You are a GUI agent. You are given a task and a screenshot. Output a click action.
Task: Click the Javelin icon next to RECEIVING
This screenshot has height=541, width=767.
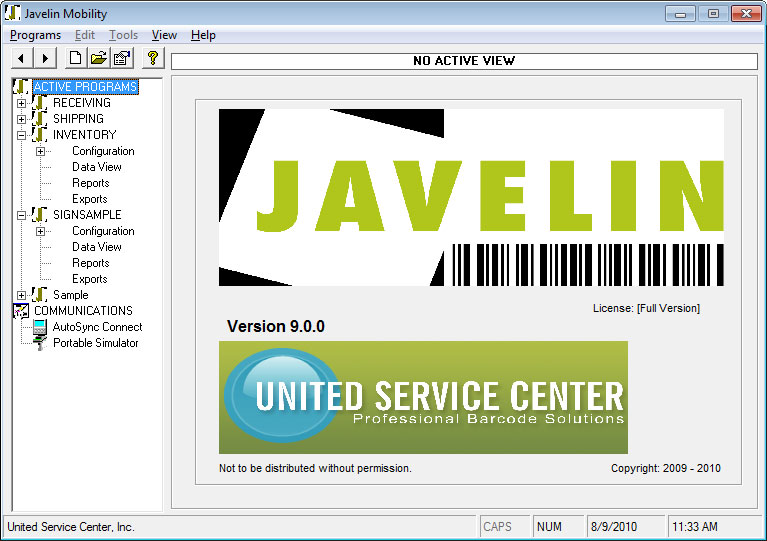click(40, 103)
